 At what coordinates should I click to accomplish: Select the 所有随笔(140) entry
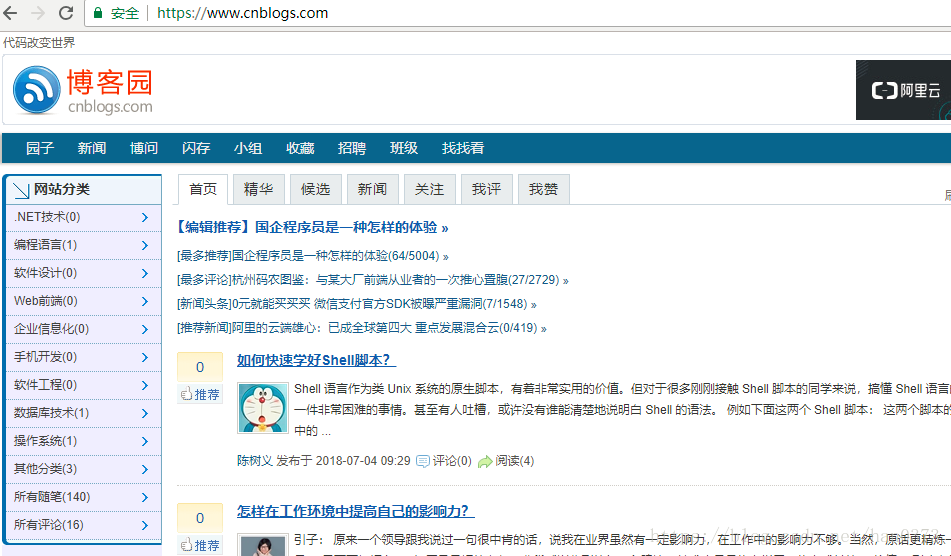click(x=52, y=497)
